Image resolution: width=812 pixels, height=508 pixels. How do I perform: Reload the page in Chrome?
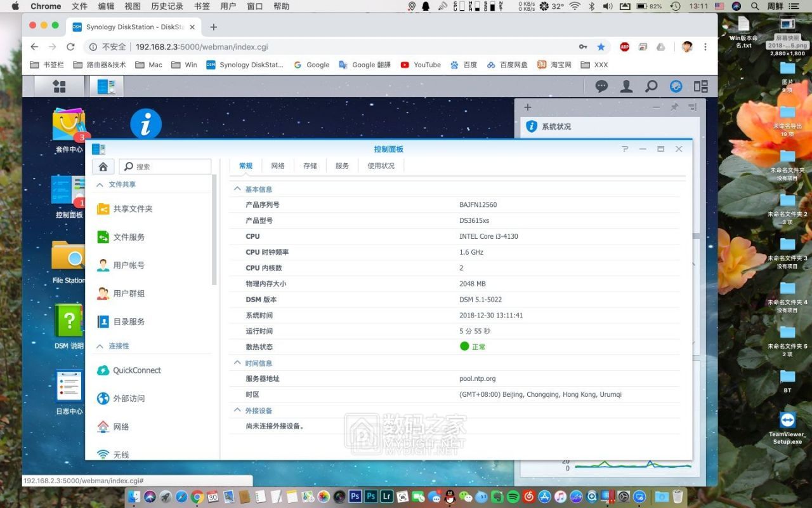[x=70, y=47]
